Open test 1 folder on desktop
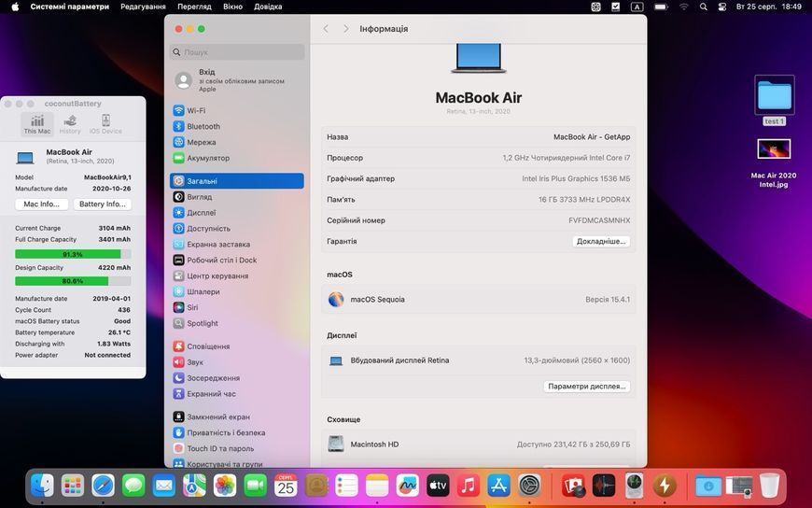Viewport: 812px width, 508px height. click(x=774, y=101)
